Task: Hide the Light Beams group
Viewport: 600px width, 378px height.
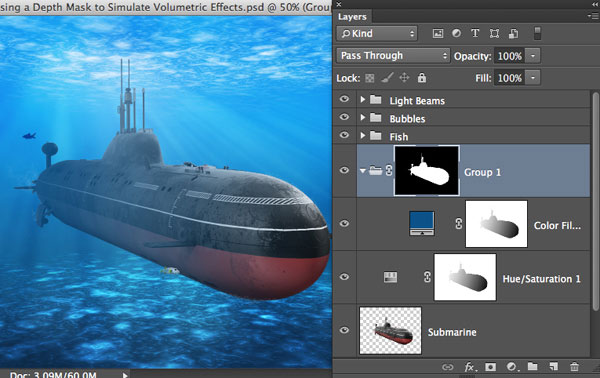Action: [x=344, y=99]
